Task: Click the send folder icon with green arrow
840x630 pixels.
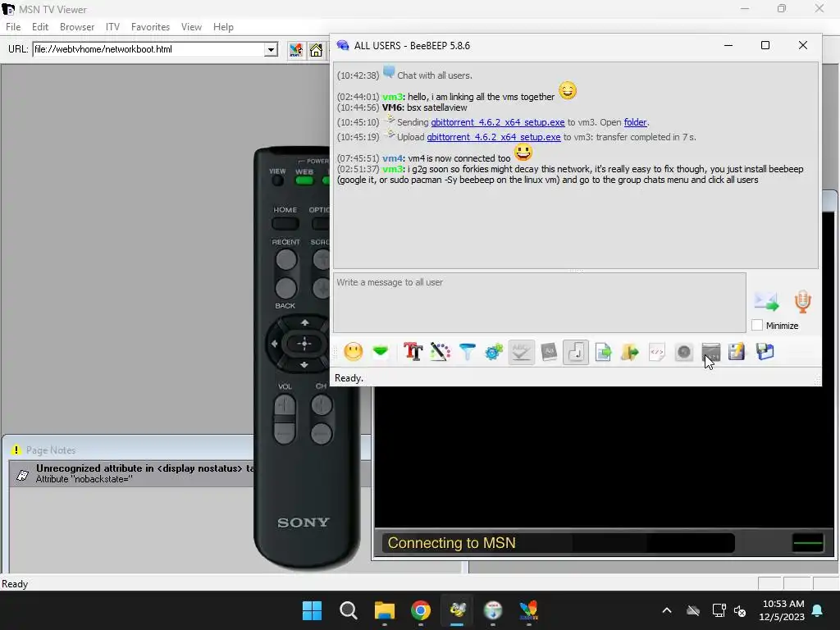Action: click(630, 352)
